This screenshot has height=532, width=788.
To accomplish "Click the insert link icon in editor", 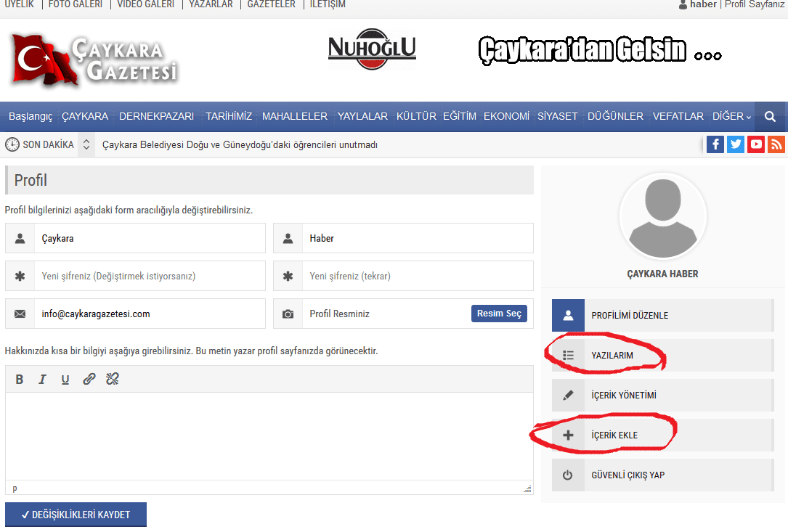I will click(89, 379).
